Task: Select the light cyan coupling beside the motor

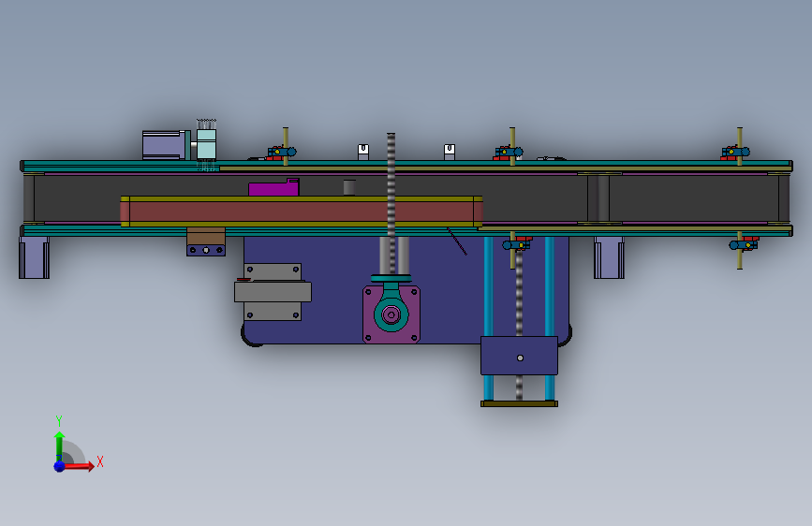Action: [207, 144]
